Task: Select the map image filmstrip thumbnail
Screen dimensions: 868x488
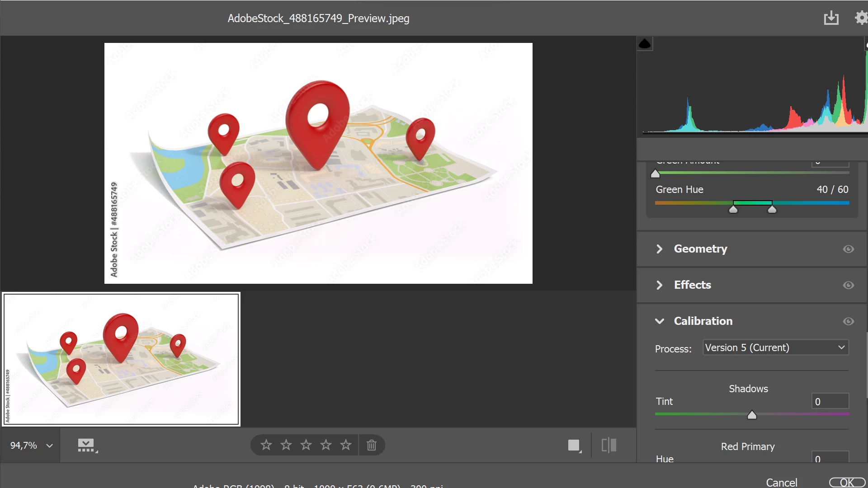Action: (x=121, y=359)
